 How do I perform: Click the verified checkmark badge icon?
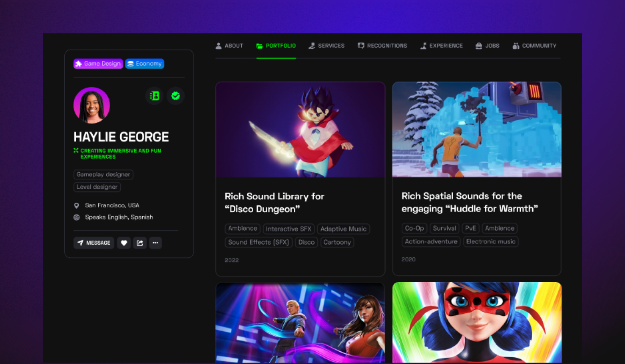[x=175, y=96]
